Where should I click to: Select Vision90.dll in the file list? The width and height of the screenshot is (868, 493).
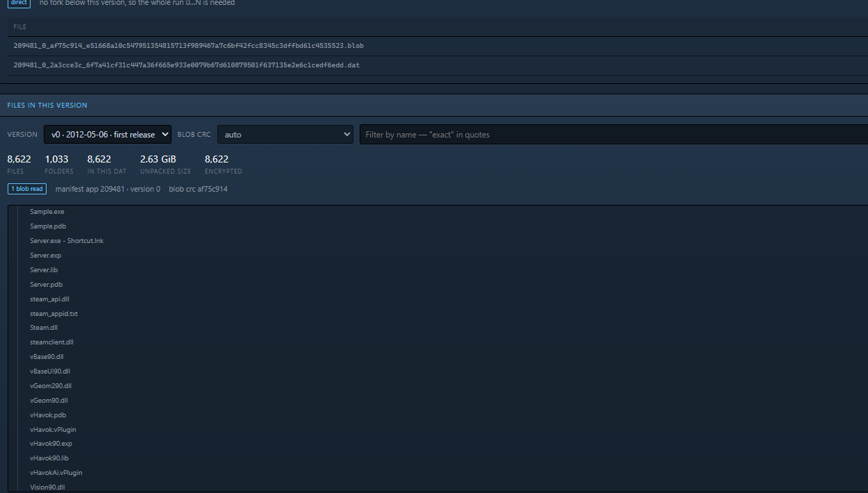click(48, 487)
